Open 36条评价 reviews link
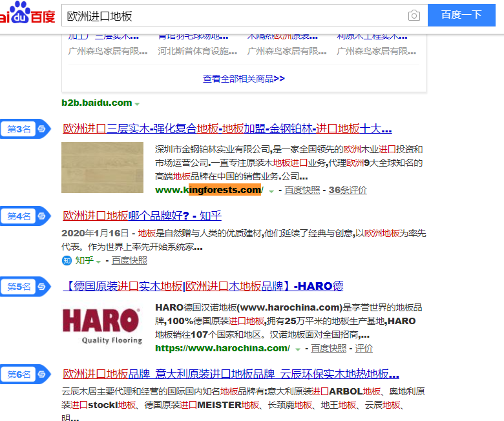The image size is (504, 421). pos(348,190)
